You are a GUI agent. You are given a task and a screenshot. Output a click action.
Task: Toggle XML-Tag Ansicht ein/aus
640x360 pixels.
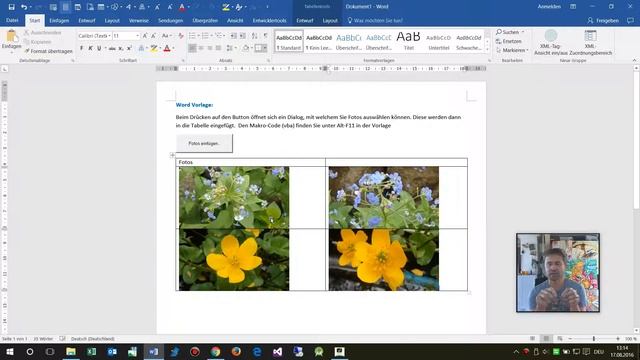550,42
